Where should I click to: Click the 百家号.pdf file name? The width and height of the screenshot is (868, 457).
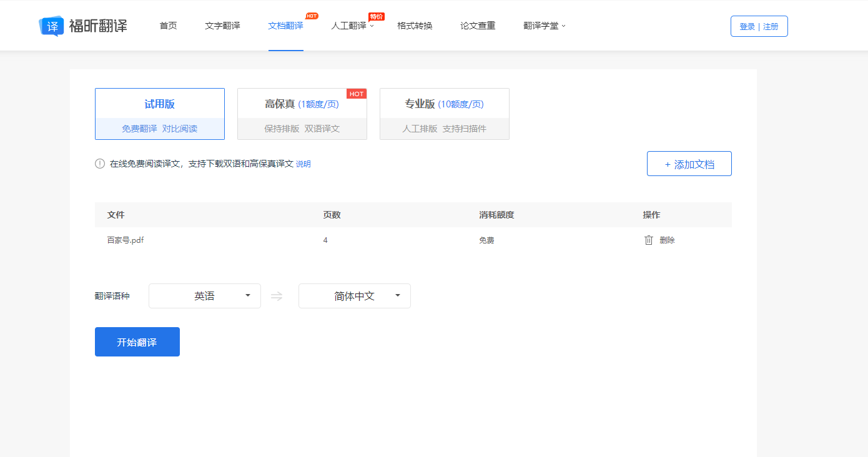click(126, 240)
